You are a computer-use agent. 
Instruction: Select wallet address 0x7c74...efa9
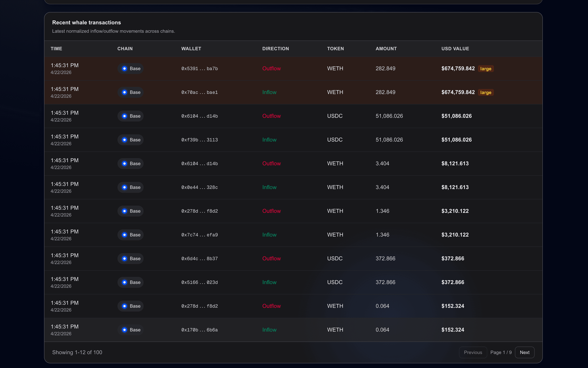(199, 235)
